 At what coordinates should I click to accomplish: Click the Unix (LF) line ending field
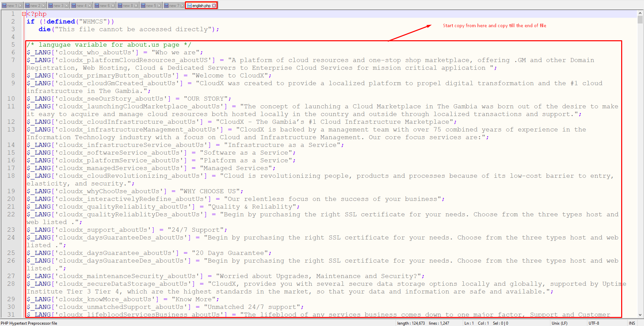559,323
